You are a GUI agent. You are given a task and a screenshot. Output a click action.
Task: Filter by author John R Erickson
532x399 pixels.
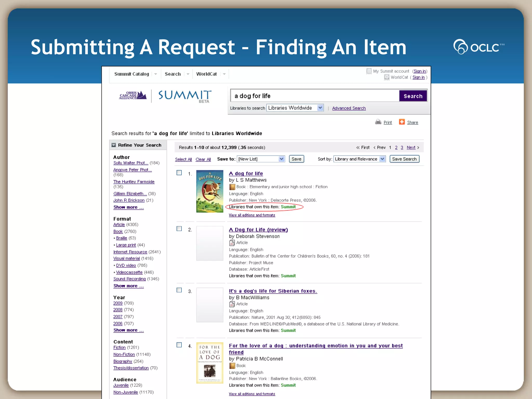pyautogui.click(x=129, y=200)
